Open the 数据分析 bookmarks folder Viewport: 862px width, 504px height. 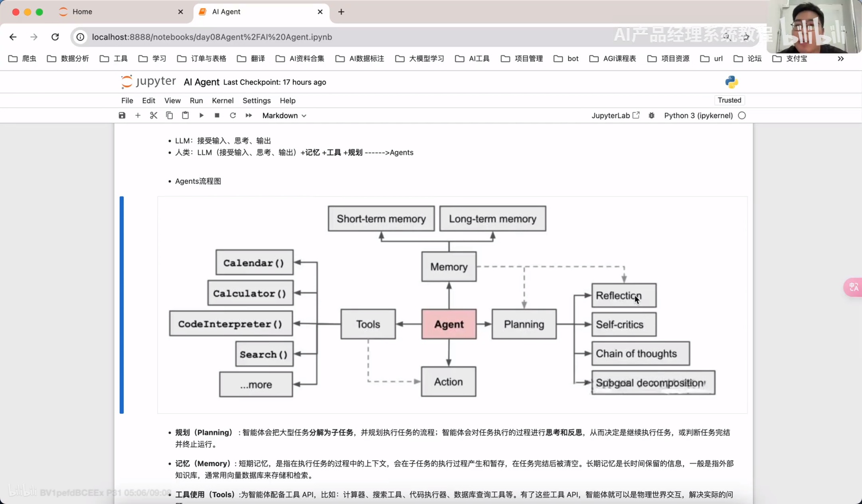(x=68, y=59)
